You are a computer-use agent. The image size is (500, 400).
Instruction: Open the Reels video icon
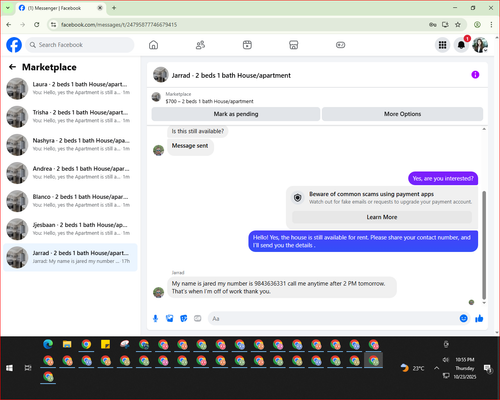click(247, 45)
